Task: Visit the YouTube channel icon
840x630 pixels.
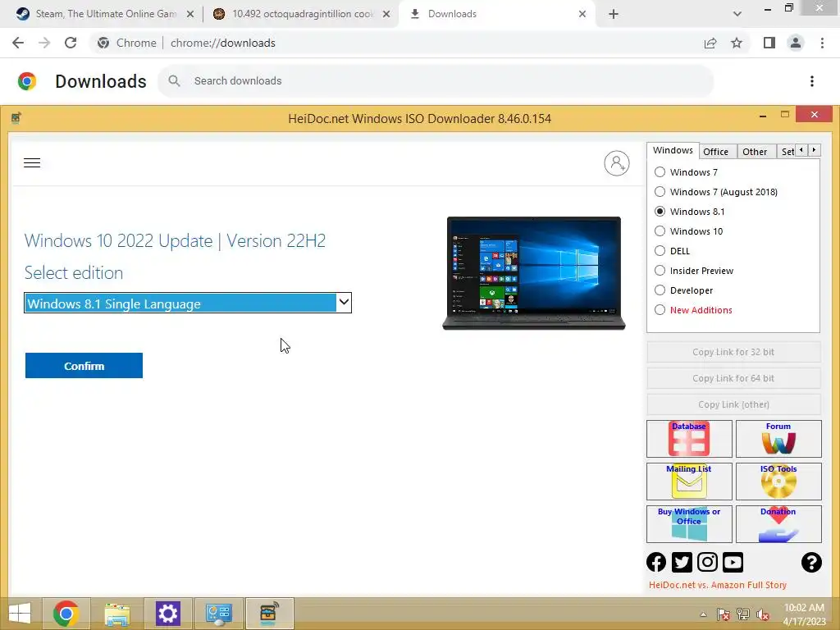Action: pos(733,562)
